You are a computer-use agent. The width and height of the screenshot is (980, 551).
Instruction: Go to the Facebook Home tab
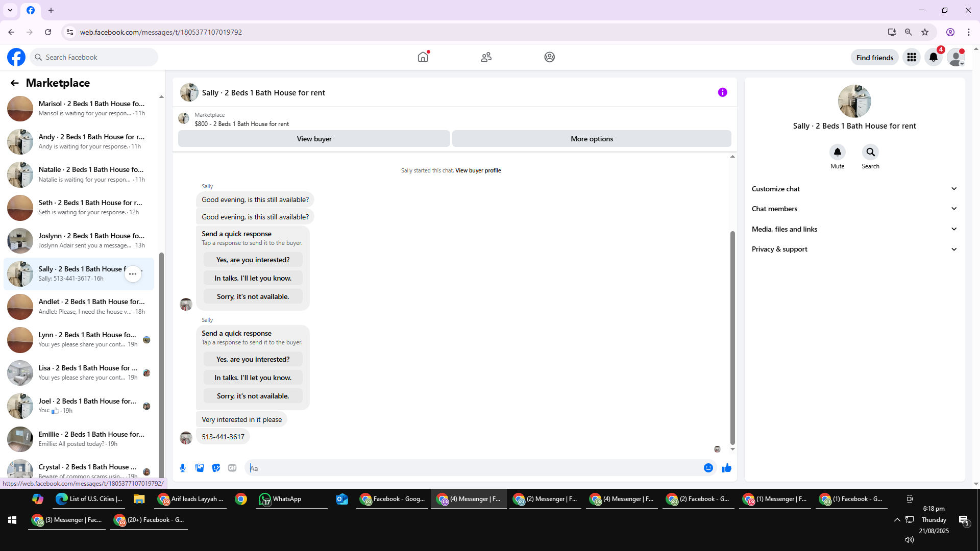click(423, 57)
